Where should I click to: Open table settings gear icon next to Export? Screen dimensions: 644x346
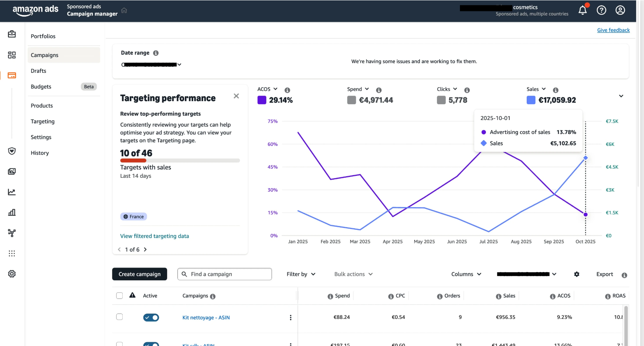(576, 274)
